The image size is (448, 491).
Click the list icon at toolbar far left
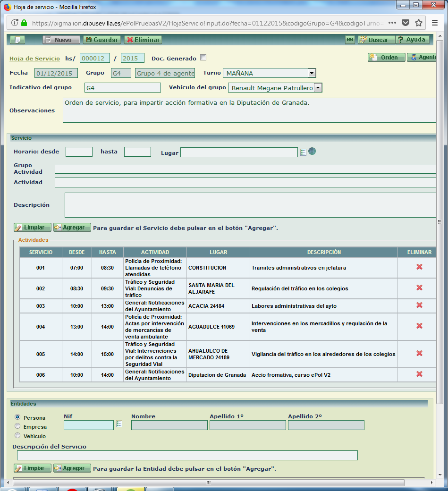pyautogui.click(x=17, y=40)
